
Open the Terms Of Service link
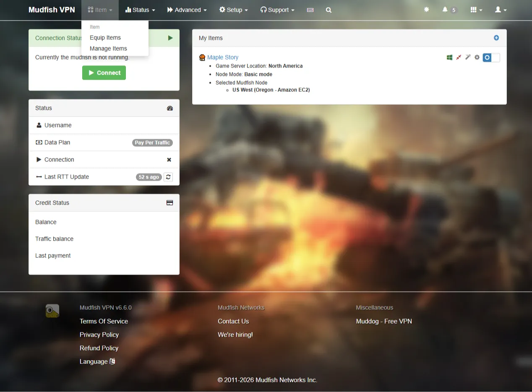[104, 321]
